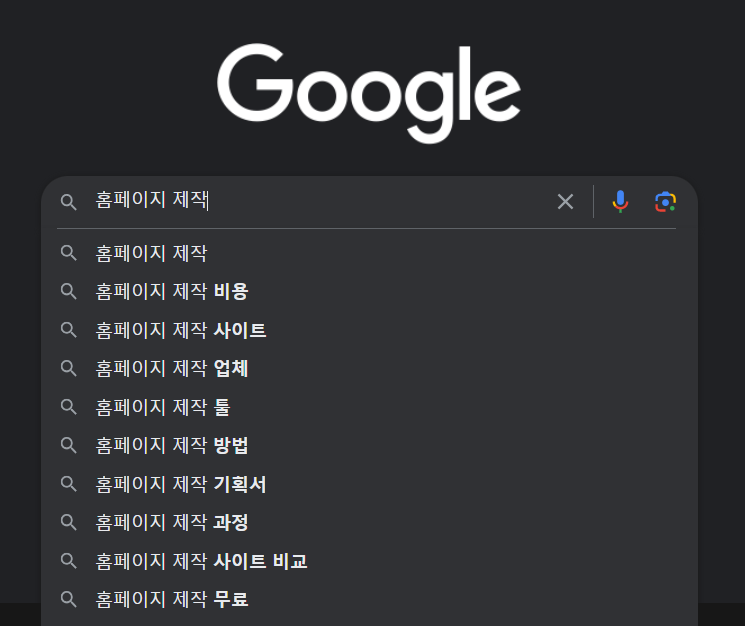Viewport: 745px width, 626px height.
Task: Click the magnifier icon beside 홈페이지 제작 무료
Action: [68, 599]
